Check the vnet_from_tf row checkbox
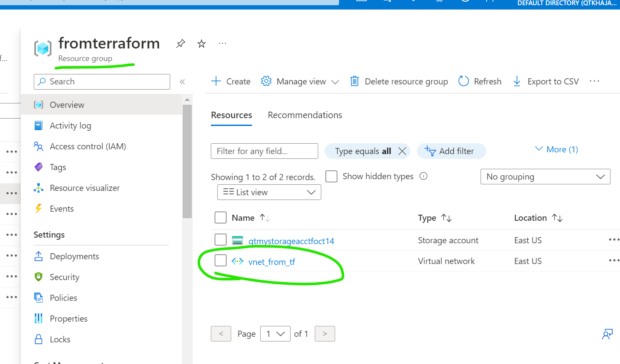 [x=221, y=260]
